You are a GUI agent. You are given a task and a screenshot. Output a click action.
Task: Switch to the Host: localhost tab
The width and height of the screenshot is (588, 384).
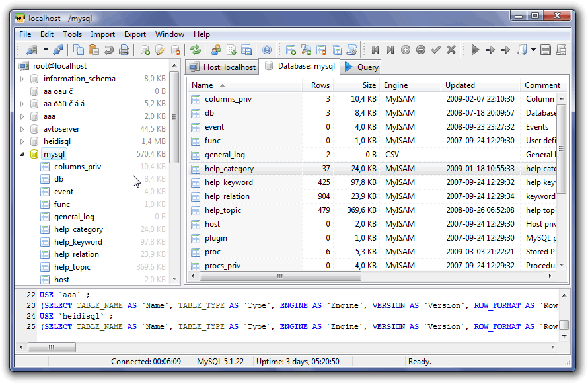point(223,67)
